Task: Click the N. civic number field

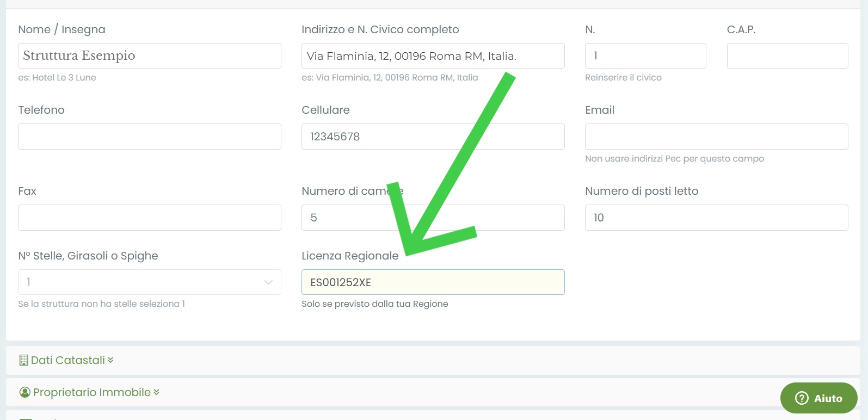Action: pos(645,55)
